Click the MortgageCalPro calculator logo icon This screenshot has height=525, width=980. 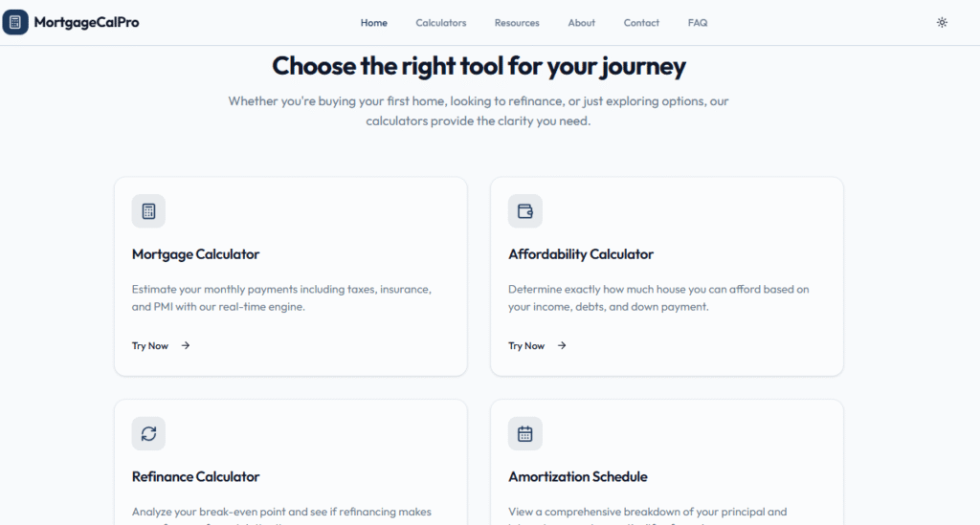point(15,22)
